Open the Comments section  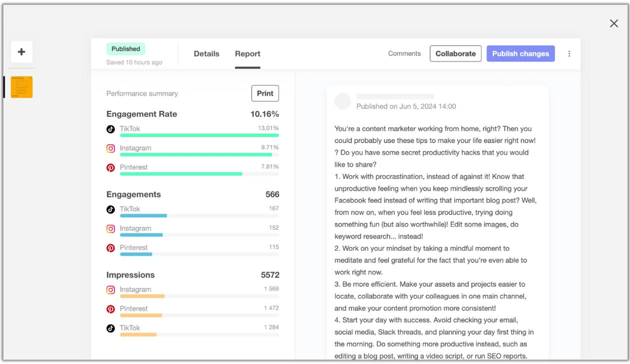[x=404, y=53]
